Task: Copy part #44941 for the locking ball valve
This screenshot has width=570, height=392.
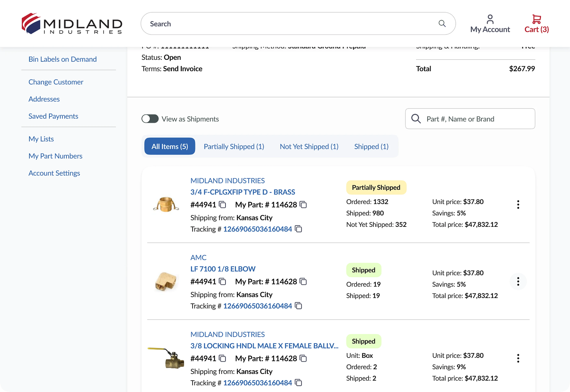Action: point(223,358)
